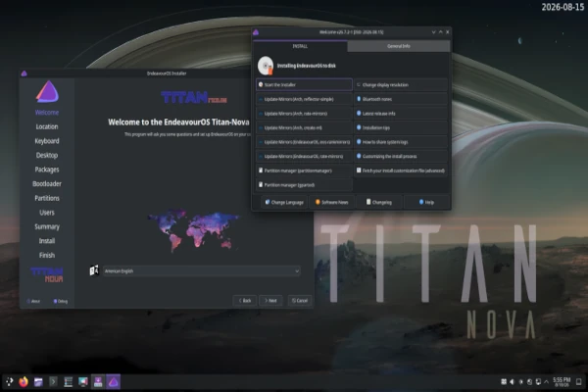Click Next in the EndeavourOS Installer
This screenshot has height=392, width=588.
click(x=270, y=301)
